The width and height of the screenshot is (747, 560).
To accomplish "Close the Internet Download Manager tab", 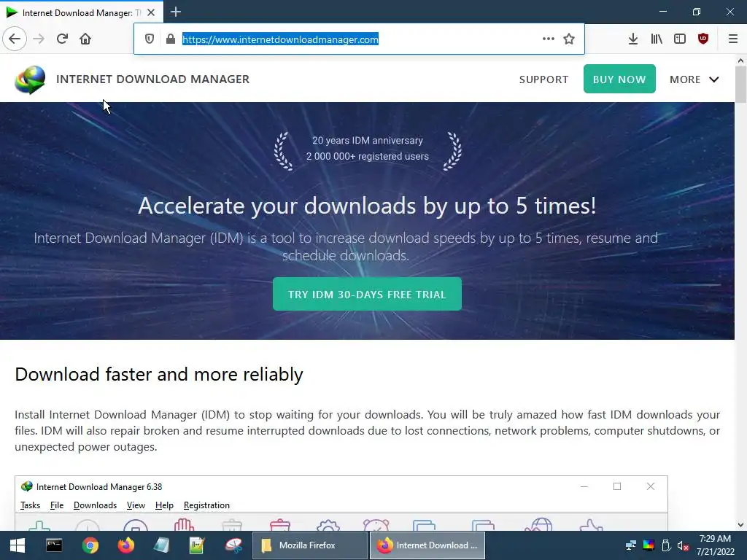I will coord(151,12).
